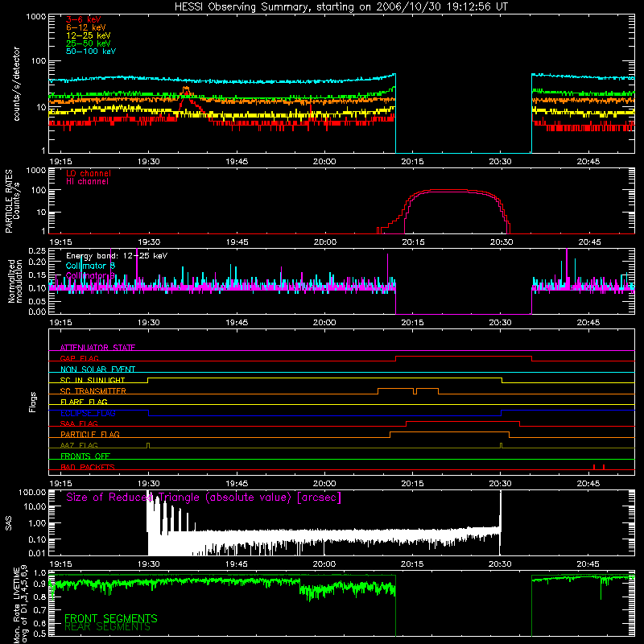Click the raised SAA_FLAG step segment
The height and width of the screenshot is (644, 644).
tap(463, 421)
